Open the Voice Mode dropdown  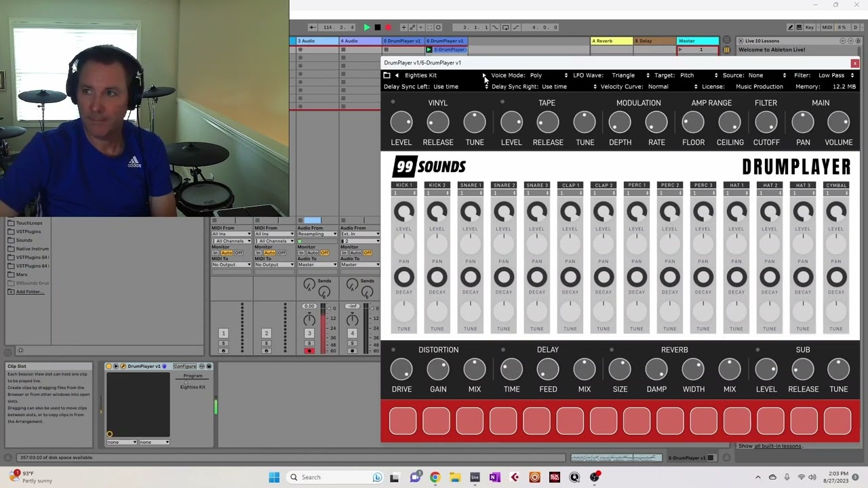[548, 75]
